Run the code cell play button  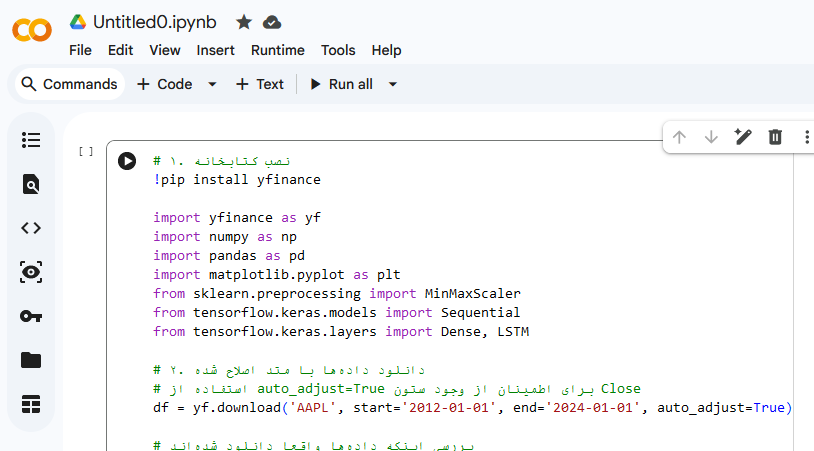(127, 161)
